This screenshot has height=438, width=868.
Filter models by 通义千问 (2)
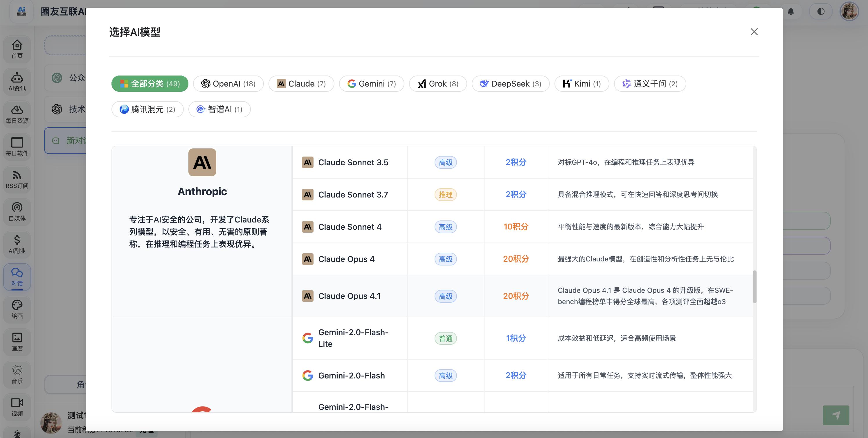650,84
